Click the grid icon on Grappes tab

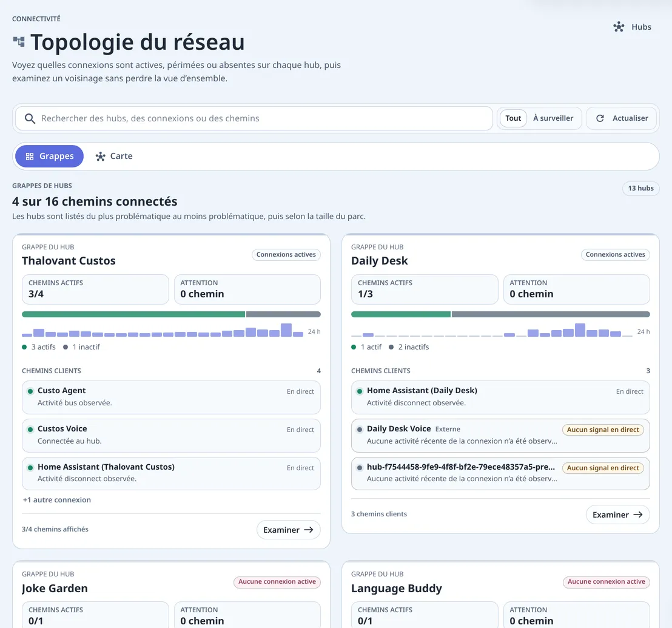point(30,157)
